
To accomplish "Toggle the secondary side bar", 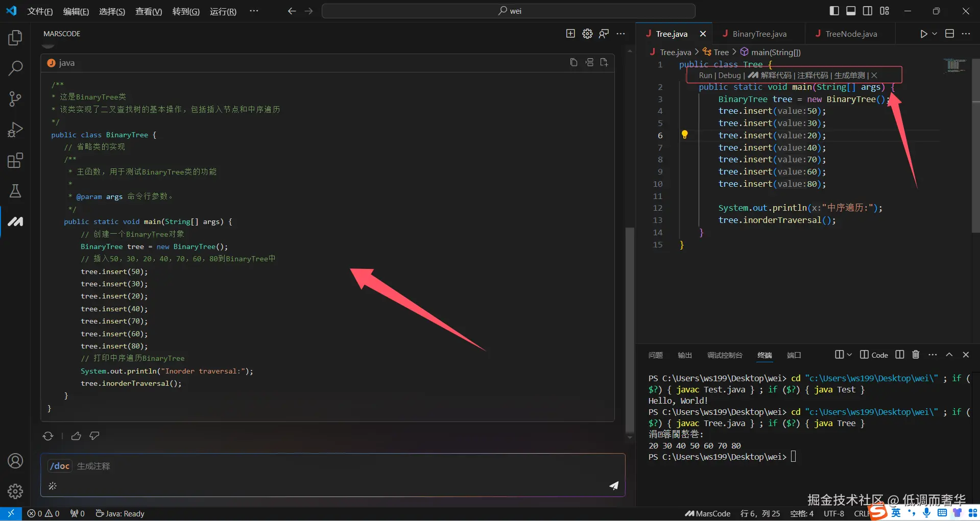I will point(868,11).
